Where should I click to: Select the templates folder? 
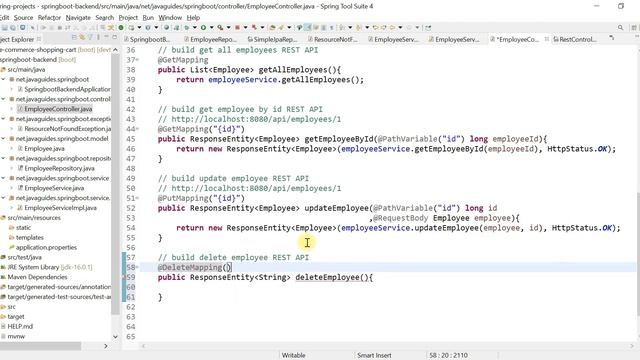pos(29,238)
